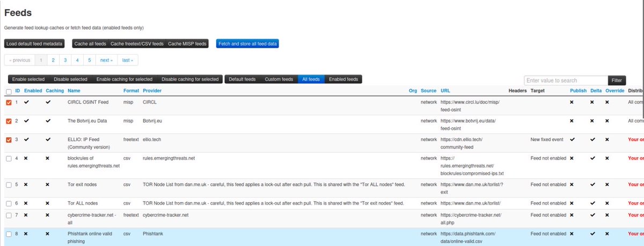Click provider text rules.emergingthreats.net
The image size is (644, 246).
click(169, 158)
